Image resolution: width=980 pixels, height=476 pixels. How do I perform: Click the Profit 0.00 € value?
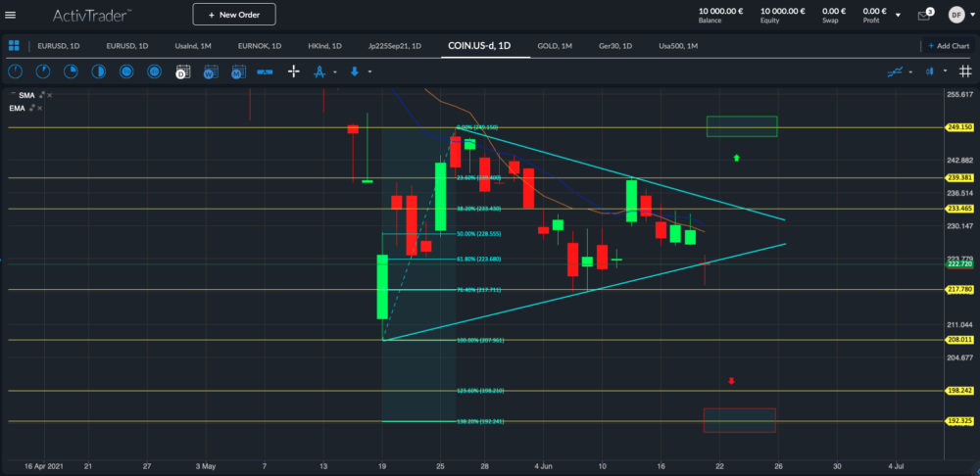[874, 11]
